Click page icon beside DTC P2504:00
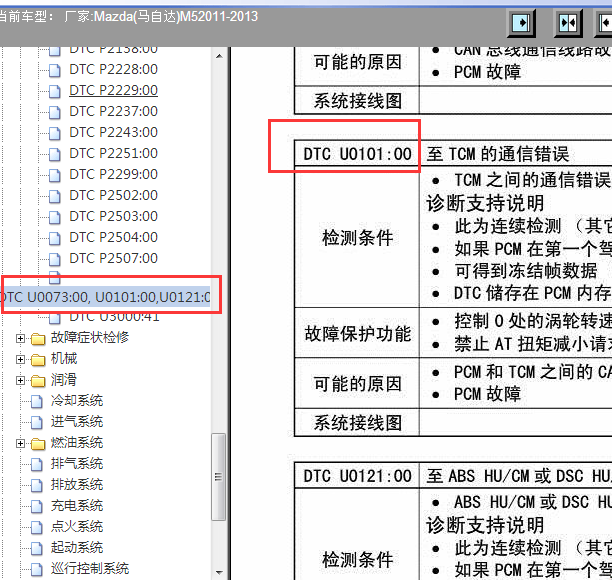Screen dimensions: 612x580 tap(55, 239)
